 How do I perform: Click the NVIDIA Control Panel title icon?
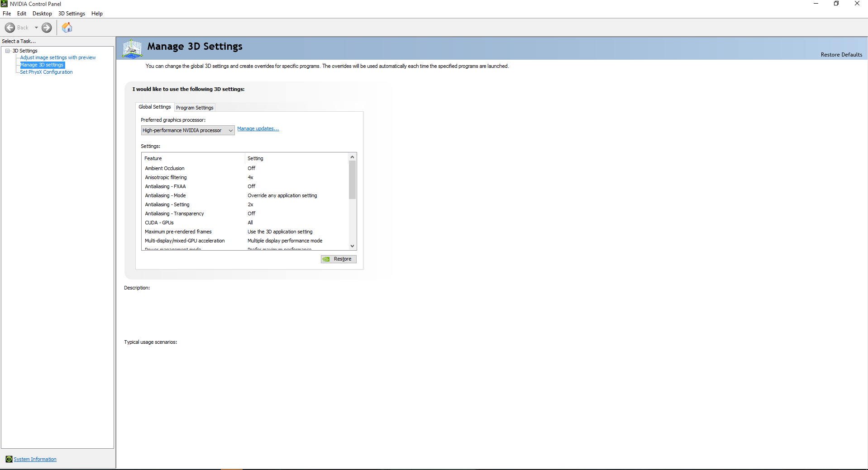4,4
